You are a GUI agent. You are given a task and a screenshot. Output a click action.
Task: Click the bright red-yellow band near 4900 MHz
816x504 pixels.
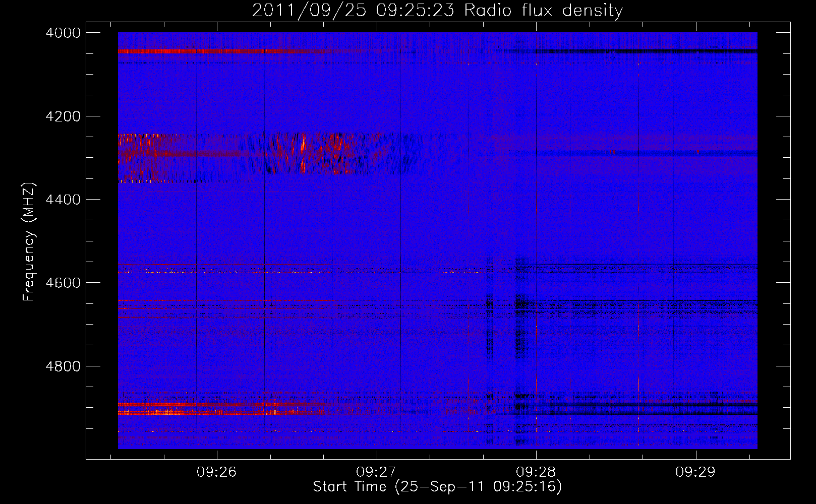pyautogui.click(x=212, y=409)
